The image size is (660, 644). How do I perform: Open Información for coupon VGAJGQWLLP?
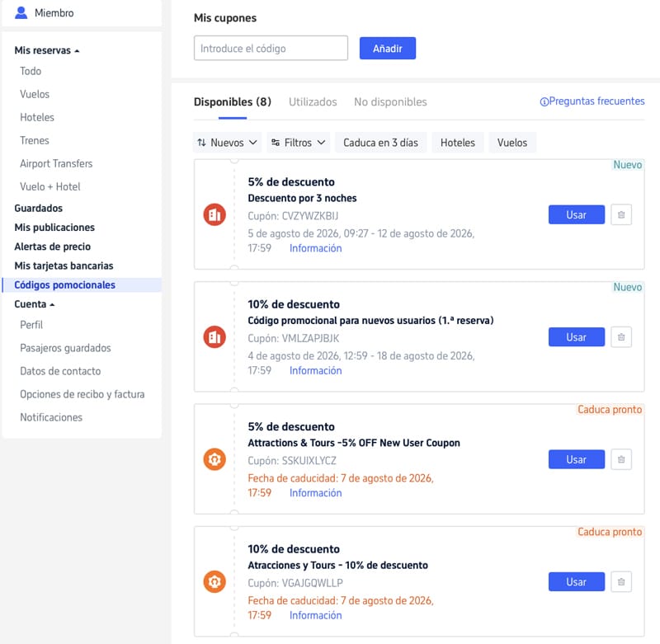pos(315,615)
